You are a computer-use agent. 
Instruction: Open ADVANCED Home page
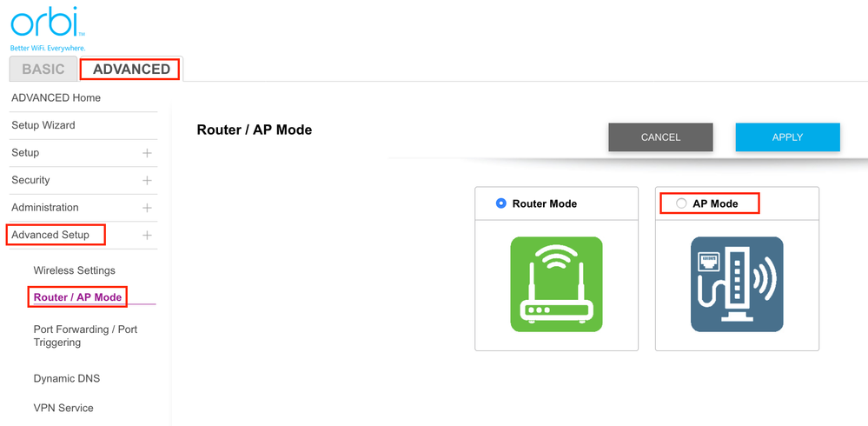(56, 98)
